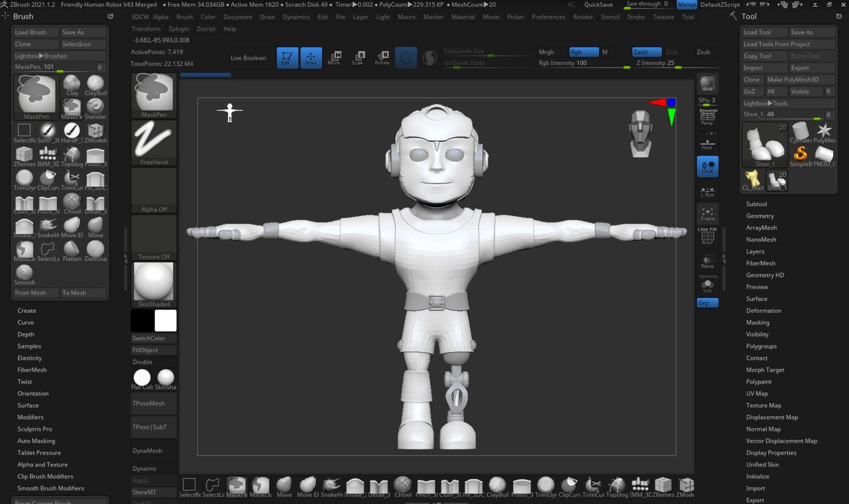This screenshot has height=504, width=849.
Task: Select the Clay brush in Brush panel
Action: (x=72, y=85)
